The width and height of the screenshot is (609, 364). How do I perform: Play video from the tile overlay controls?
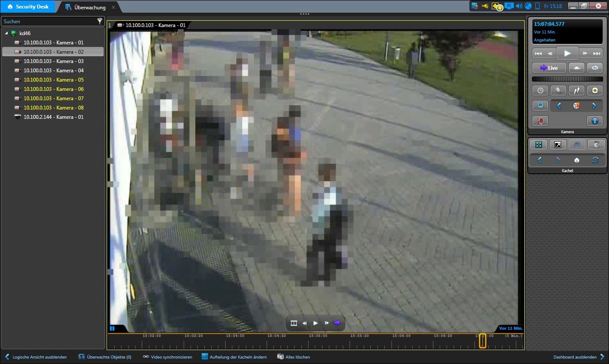315,323
